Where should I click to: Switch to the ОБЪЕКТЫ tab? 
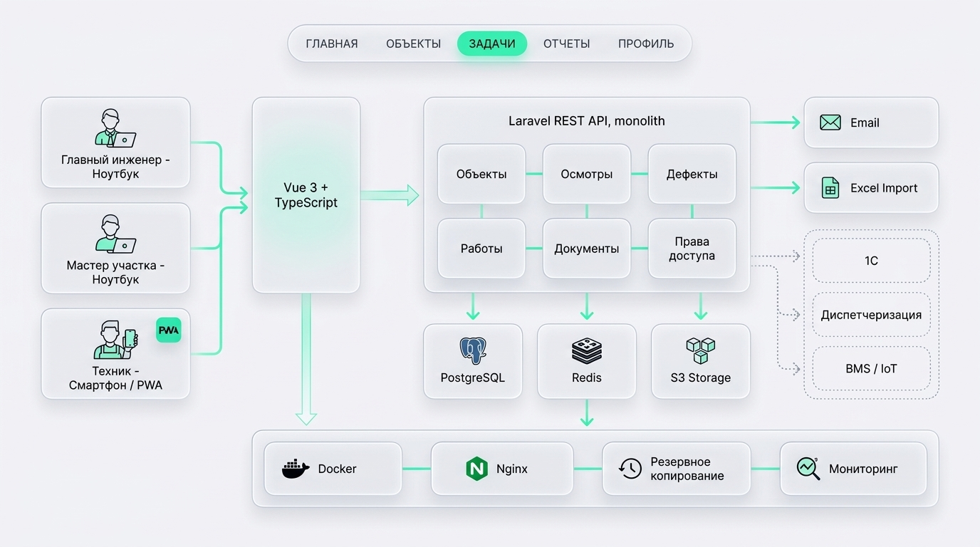point(413,43)
